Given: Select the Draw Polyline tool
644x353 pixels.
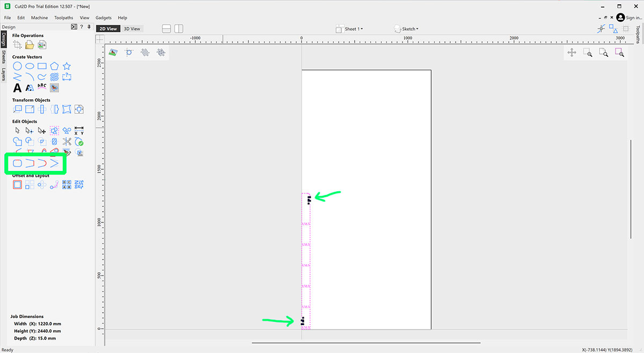Looking at the screenshot, I should [x=17, y=77].
